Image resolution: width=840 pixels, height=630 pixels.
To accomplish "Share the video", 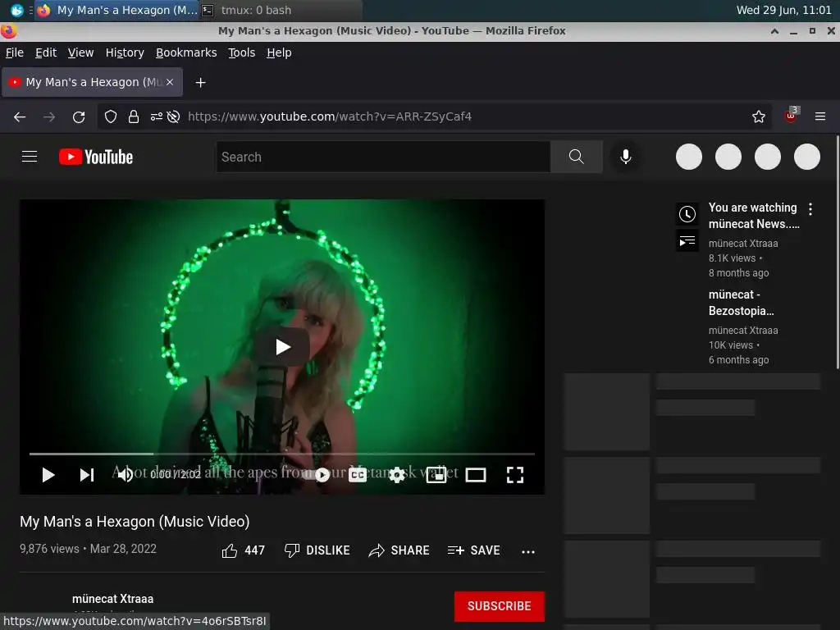I will (x=399, y=550).
